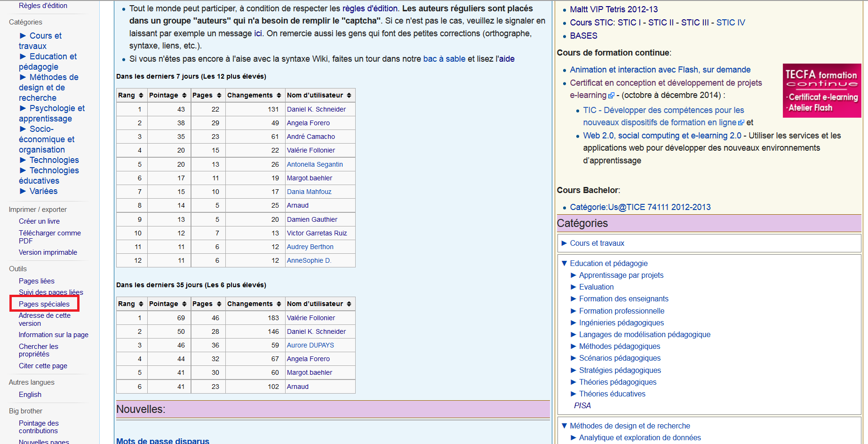868x444 pixels.
Task: Expand sidebar Education et pédagogie arrow
Action: coord(23,57)
